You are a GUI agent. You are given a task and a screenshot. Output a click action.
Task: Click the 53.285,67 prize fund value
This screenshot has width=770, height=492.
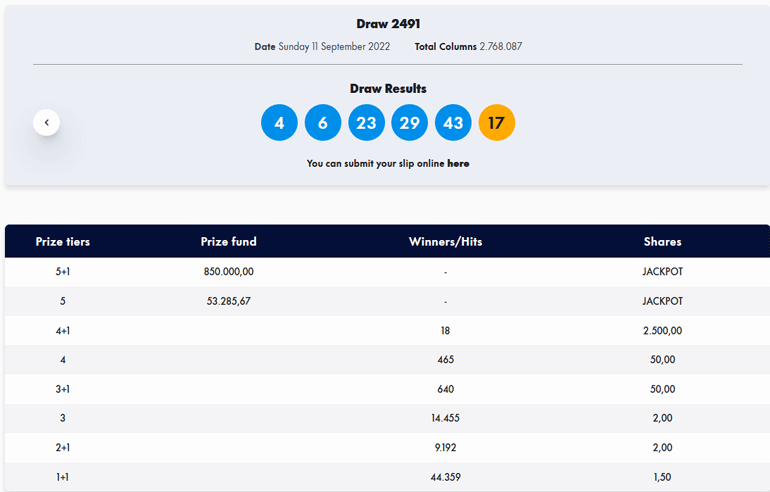click(x=228, y=301)
